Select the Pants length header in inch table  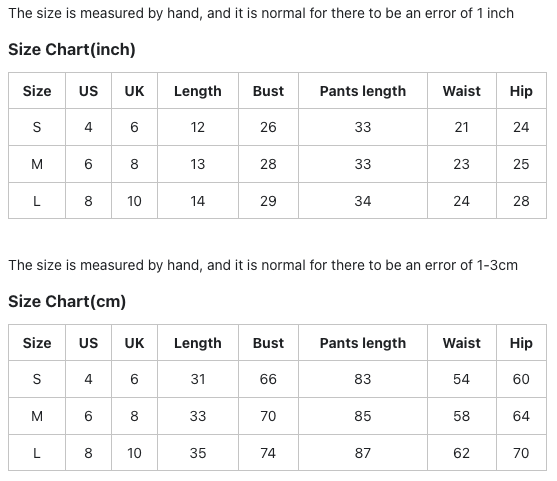tap(363, 91)
